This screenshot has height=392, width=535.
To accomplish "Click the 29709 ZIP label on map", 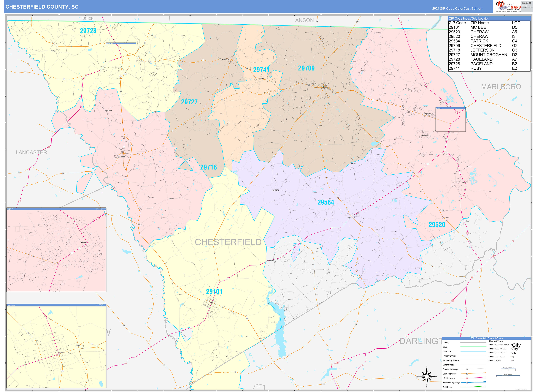I will pyautogui.click(x=306, y=68).
